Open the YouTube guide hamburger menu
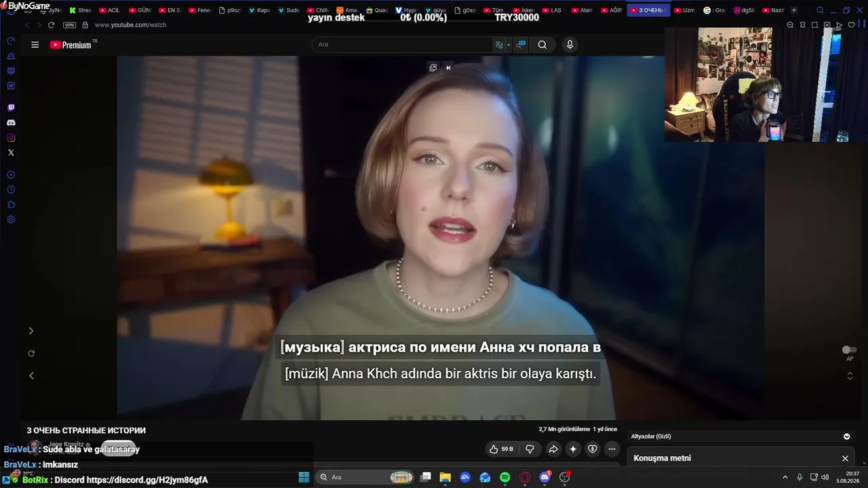Image resolution: width=868 pixels, height=488 pixels. click(35, 45)
